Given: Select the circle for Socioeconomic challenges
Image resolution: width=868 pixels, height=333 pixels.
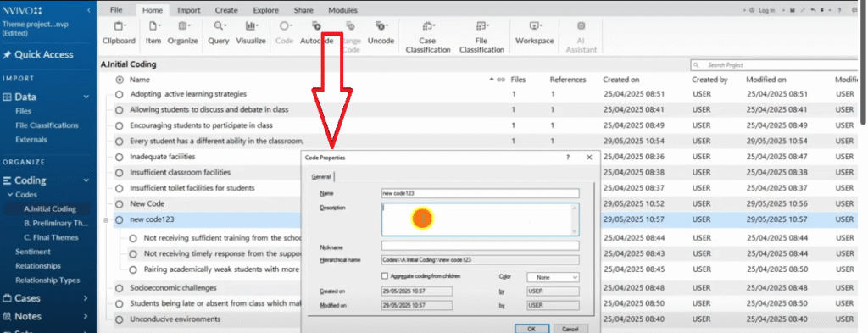Looking at the screenshot, I should 119,288.
